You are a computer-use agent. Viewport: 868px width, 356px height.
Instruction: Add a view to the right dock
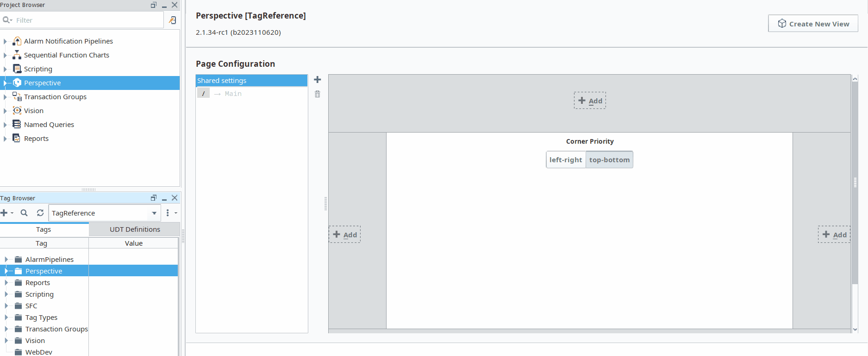[834, 235]
